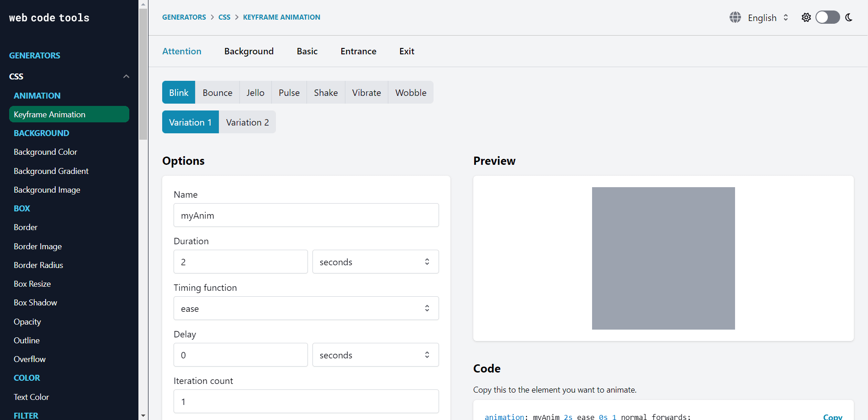Image resolution: width=868 pixels, height=420 pixels.
Task: Switch to the Background animation tab
Action: pyautogui.click(x=249, y=51)
